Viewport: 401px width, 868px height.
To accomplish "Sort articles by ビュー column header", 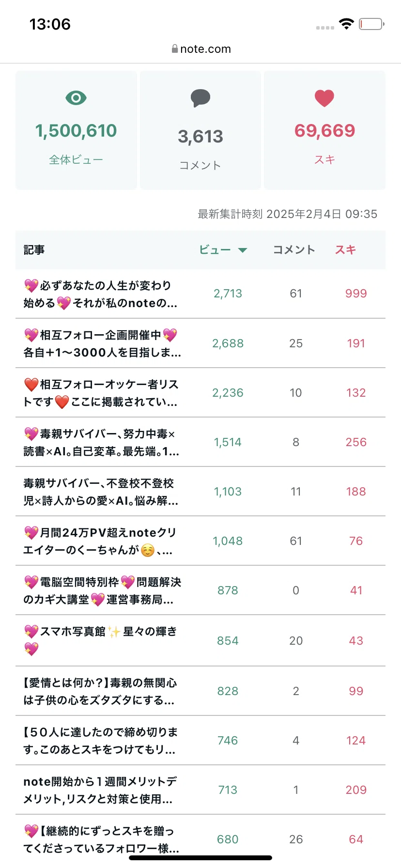I will pos(216,250).
